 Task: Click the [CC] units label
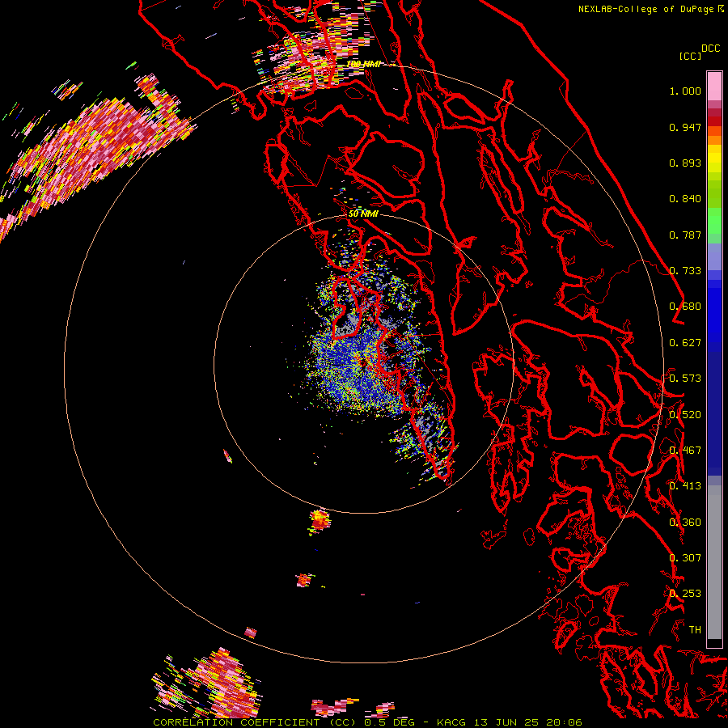pos(690,56)
